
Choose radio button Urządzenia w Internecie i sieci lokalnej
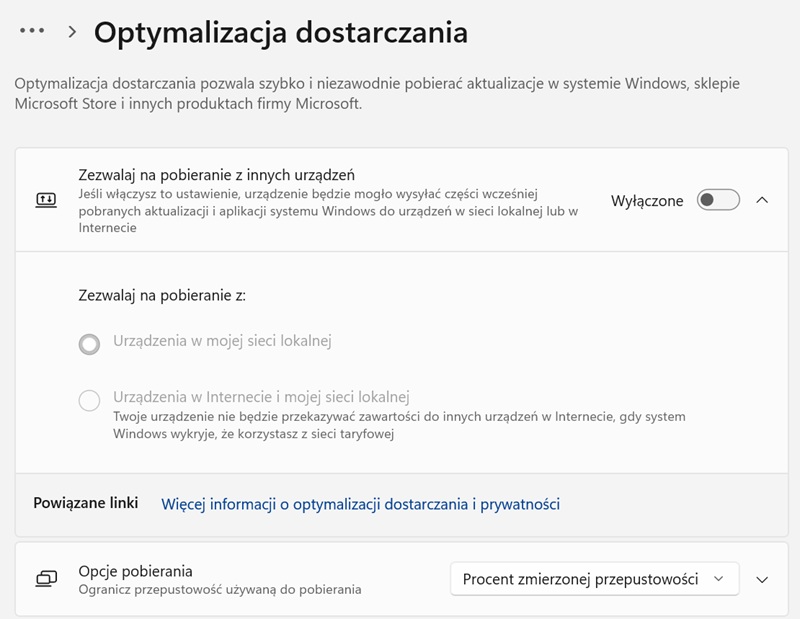pyautogui.click(x=89, y=401)
